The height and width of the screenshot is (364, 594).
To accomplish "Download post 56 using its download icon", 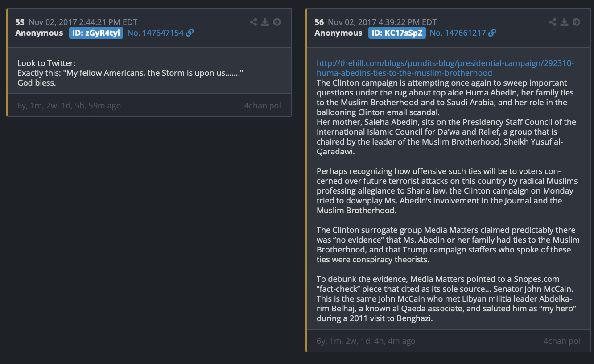I will [x=564, y=22].
